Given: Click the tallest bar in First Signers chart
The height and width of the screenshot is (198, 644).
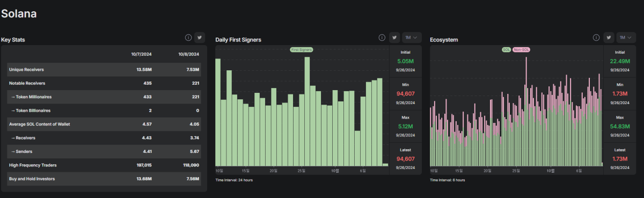Looking at the screenshot, I should pyautogui.click(x=307, y=112).
